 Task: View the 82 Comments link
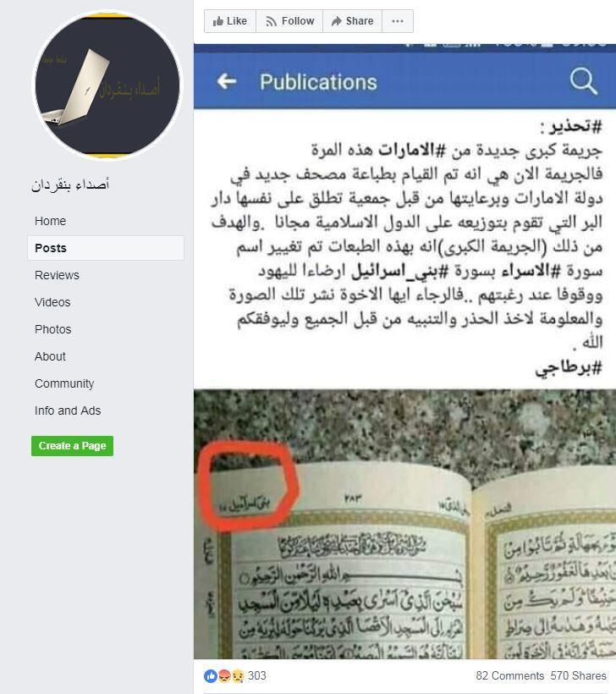coord(509,676)
